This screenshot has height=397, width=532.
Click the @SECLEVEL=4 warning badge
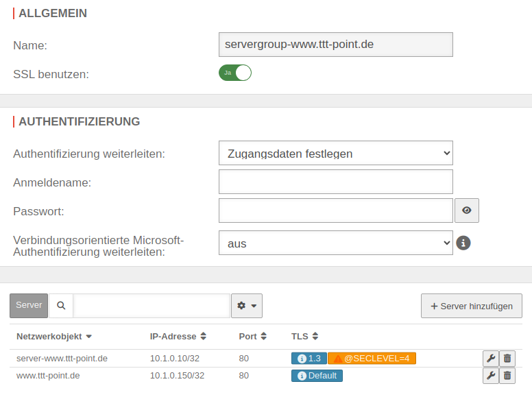pos(372,358)
